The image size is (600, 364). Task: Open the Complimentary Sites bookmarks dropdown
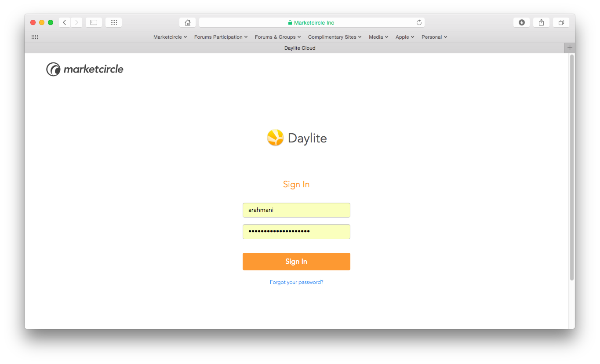click(x=335, y=37)
